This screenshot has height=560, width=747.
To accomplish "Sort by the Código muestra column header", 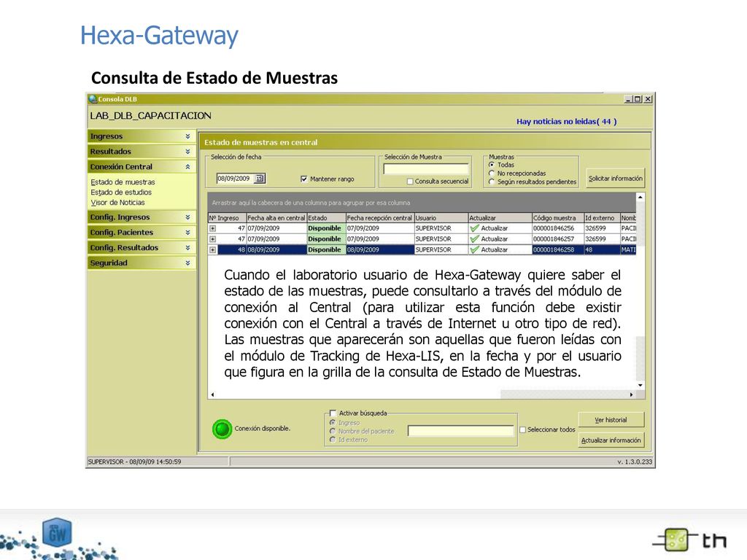I will coord(558,218).
